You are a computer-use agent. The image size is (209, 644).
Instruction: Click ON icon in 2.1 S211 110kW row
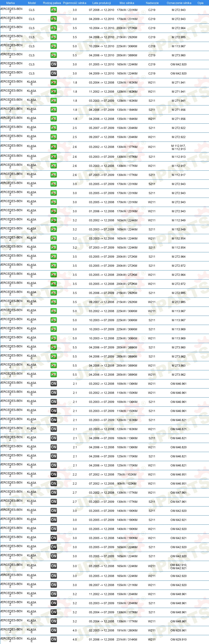tap(54, 411)
